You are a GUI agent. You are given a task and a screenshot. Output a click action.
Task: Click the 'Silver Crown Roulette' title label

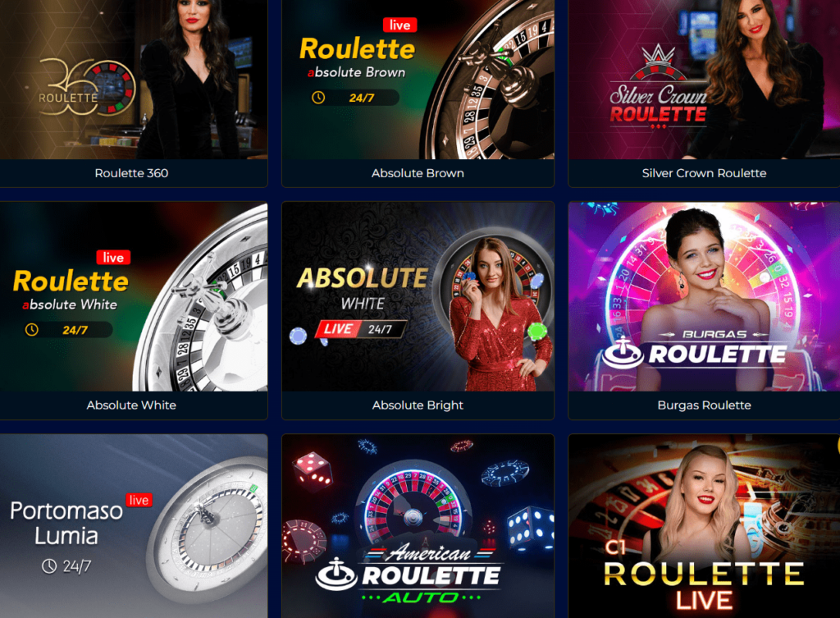tap(704, 173)
